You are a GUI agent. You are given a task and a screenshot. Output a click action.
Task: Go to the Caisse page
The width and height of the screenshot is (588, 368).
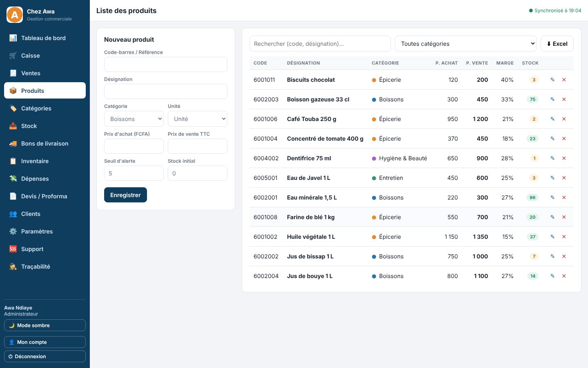click(45, 56)
